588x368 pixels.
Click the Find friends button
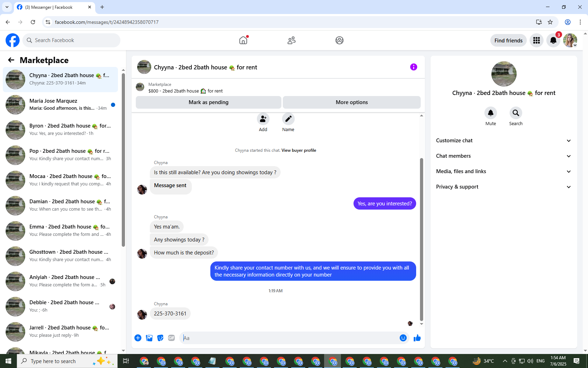[x=509, y=40]
